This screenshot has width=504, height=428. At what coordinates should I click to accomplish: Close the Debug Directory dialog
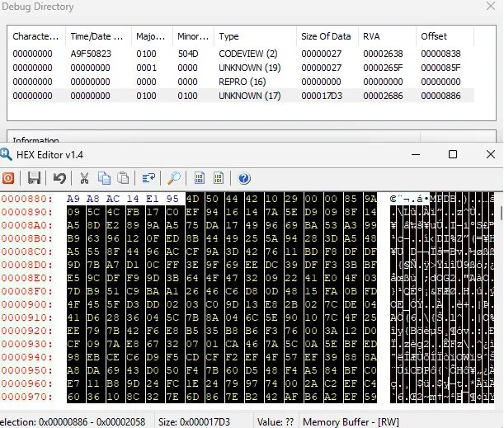(491, 6)
